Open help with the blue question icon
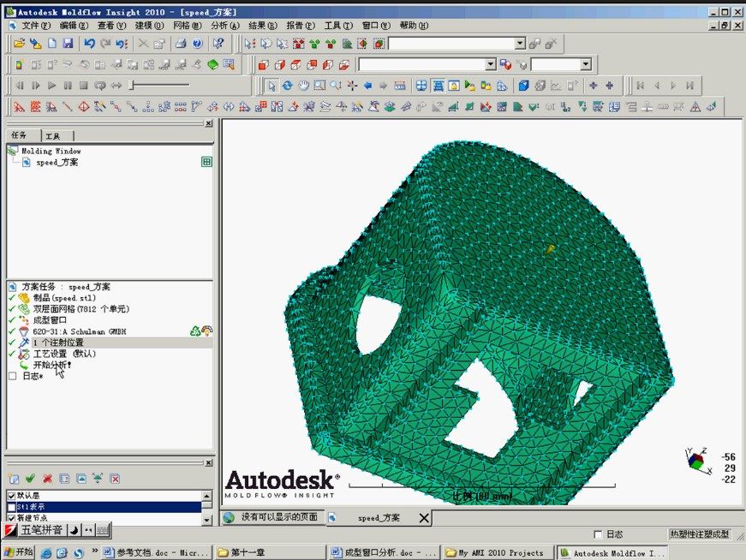The image size is (746, 560). click(x=198, y=44)
